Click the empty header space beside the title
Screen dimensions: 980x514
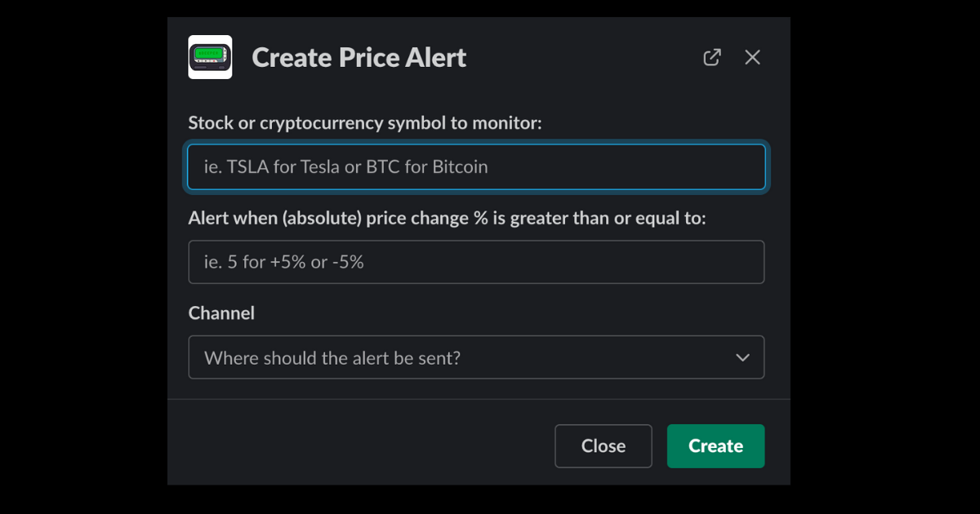[584, 57]
